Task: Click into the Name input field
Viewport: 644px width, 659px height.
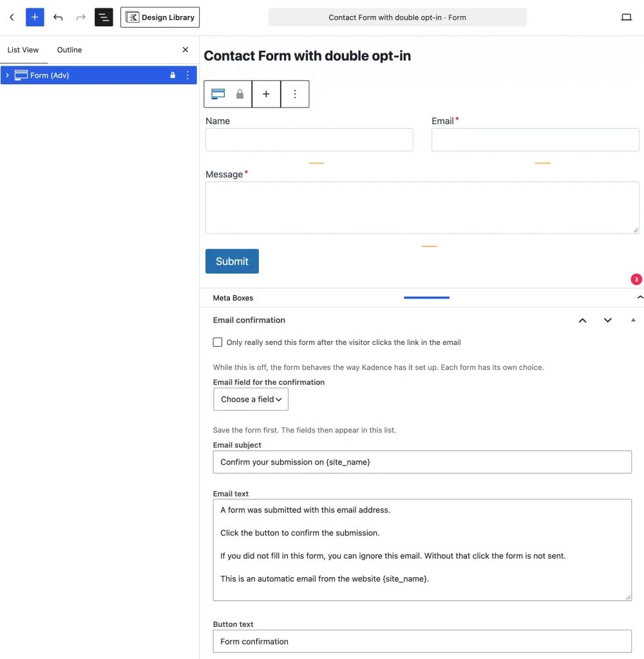Action: (x=309, y=140)
